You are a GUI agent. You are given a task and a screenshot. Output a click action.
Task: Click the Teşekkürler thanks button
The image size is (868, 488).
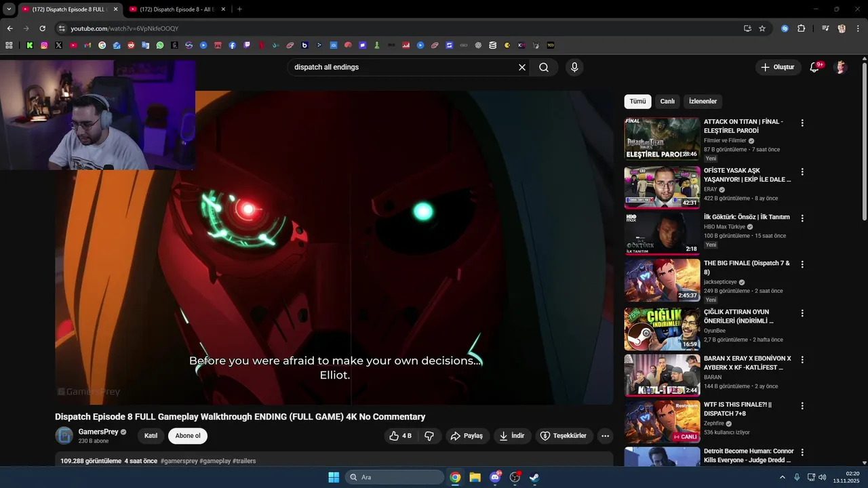[x=563, y=436]
